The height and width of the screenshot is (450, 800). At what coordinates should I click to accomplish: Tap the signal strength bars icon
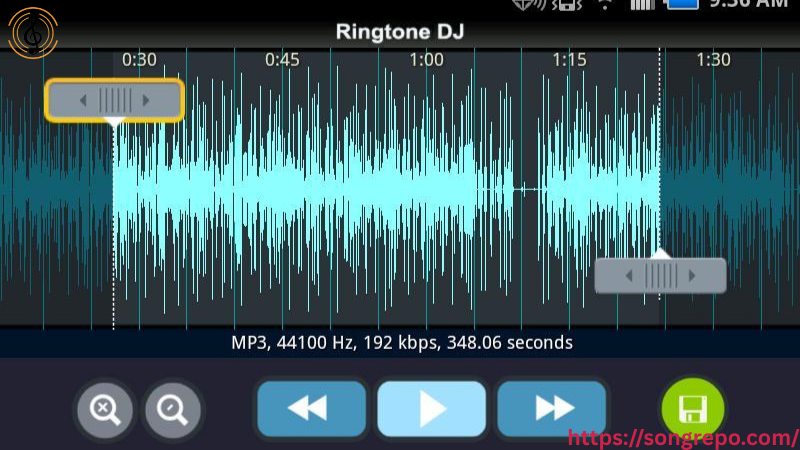click(642, 5)
